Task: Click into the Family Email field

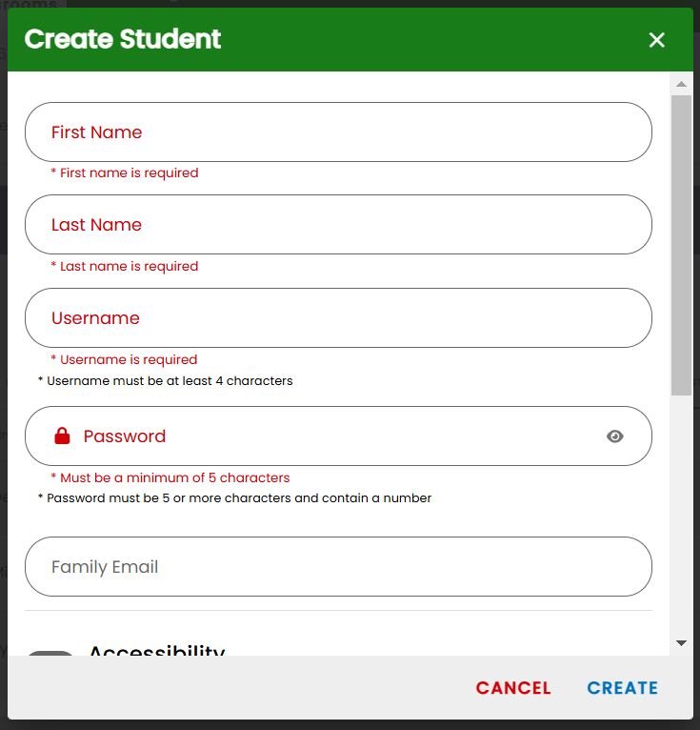Action: coord(338,567)
